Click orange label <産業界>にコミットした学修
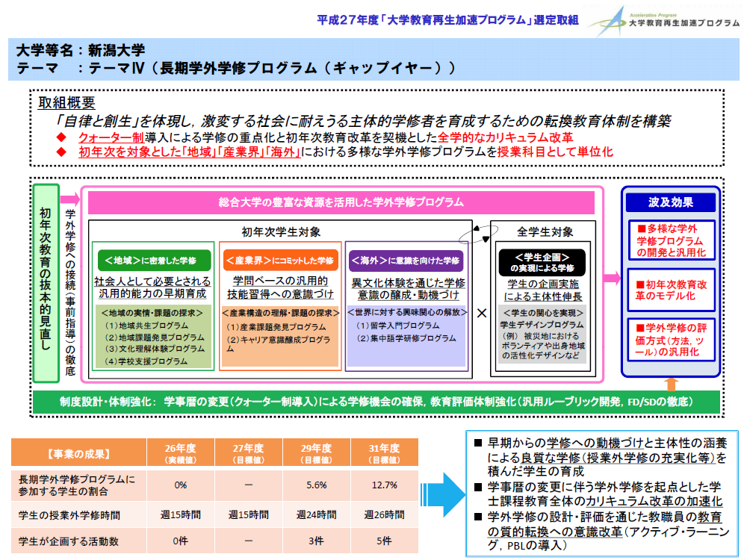The width and height of the screenshot is (747, 560). click(x=281, y=261)
